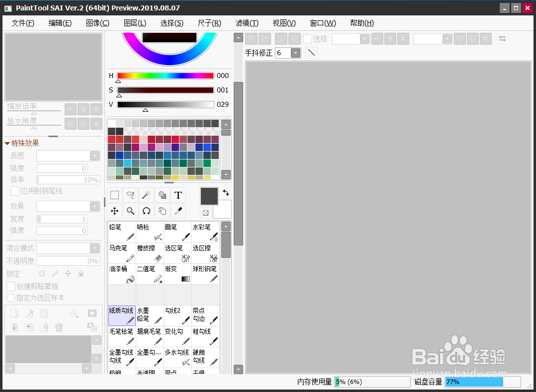Toggle 应用到钢笔线 checkbox
The height and width of the screenshot is (392, 536).
click(15, 191)
